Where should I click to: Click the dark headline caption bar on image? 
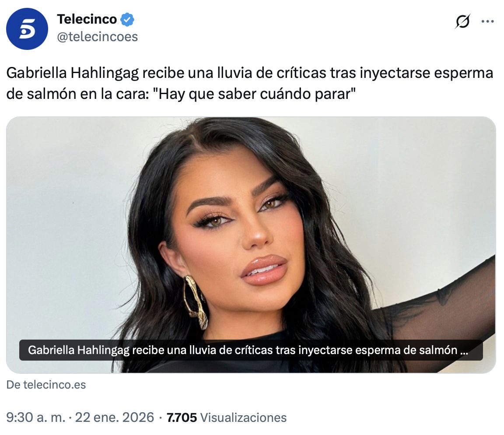251,350
